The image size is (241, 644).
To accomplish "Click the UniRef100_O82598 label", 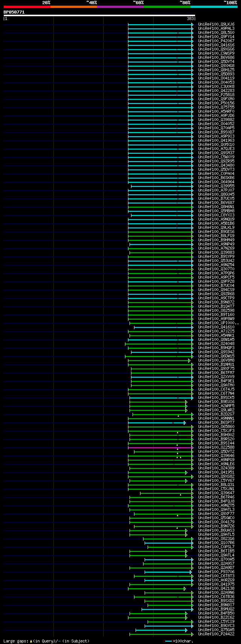I will pos(216,311).
